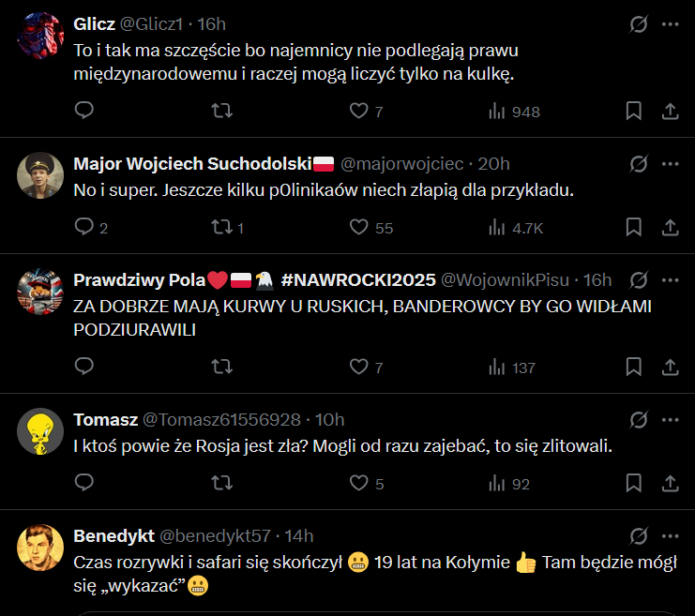695x616 pixels.
Task: Repost Major Wojciech Suchodolski's tweet
Action: [222, 227]
